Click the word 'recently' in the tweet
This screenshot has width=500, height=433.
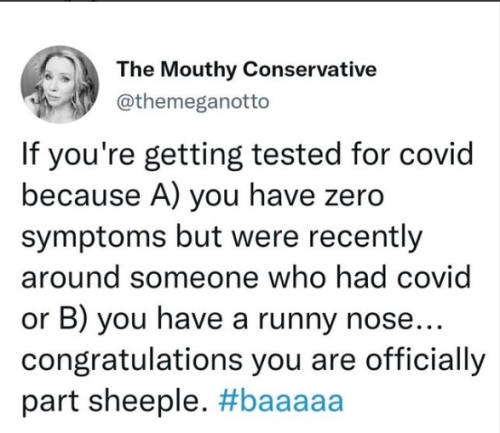point(365,239)
